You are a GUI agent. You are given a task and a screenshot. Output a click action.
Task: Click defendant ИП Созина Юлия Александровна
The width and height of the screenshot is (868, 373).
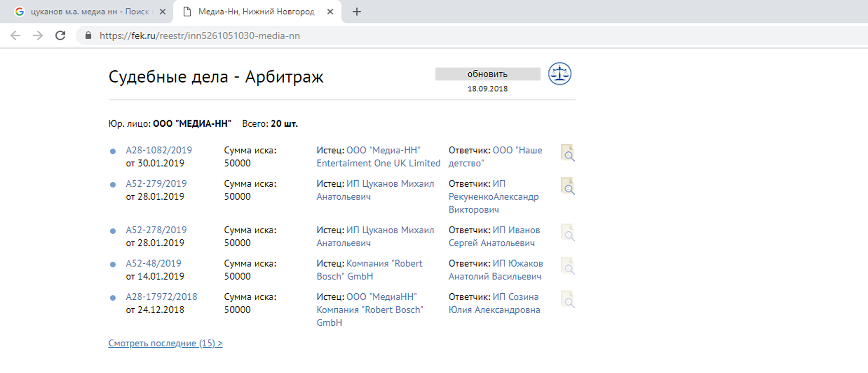[x=494, y=303]
